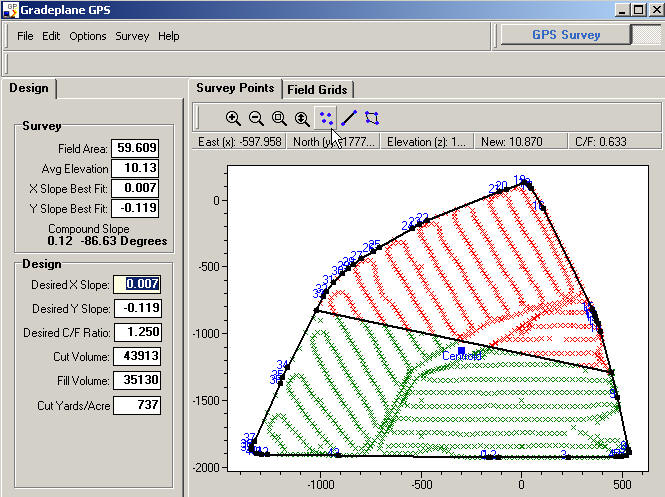Open the File menu
665x497 pixels.
(x=25, y=36)
